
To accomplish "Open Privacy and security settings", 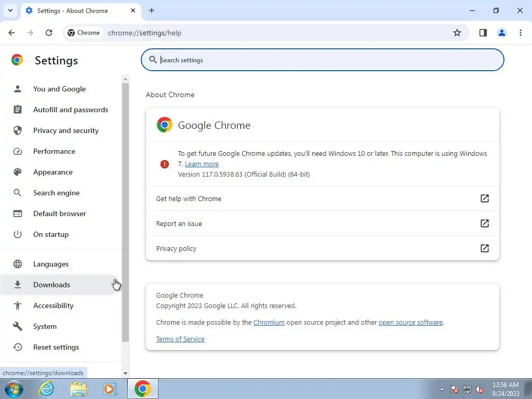I will point(60,130).
